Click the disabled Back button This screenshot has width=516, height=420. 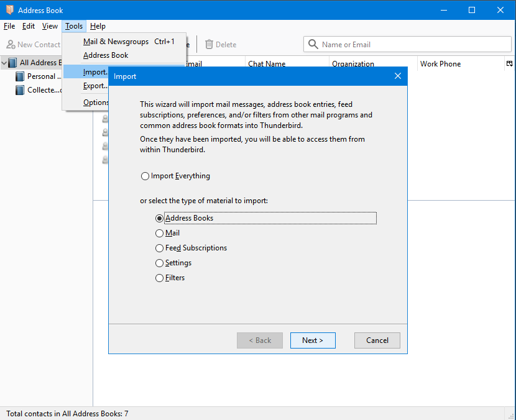click(x=260, y=340)
